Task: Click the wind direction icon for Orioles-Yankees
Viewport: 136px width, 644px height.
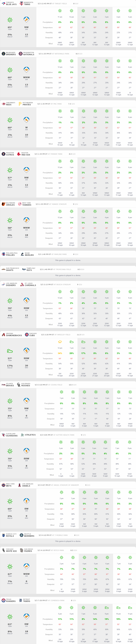Action: 26,220
